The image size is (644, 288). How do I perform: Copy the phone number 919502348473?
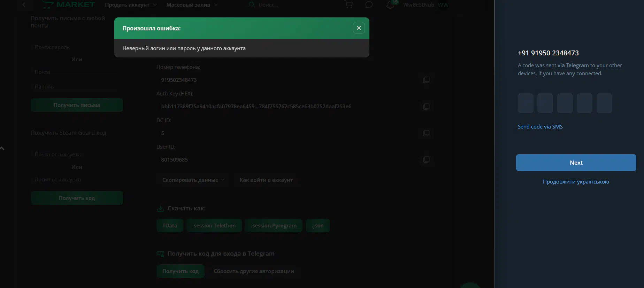pyautogui.click(x=426, y=80)
